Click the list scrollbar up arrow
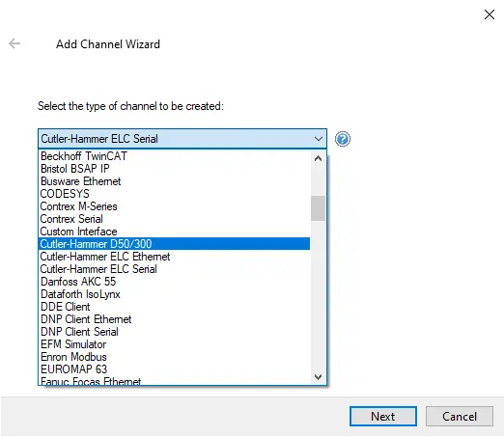Screen dimensions: 504x437 tap(318, 158)
